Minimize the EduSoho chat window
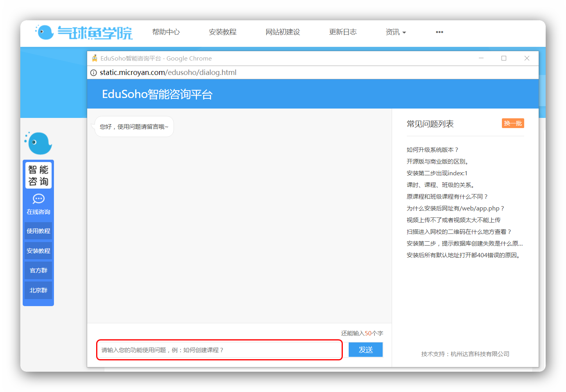Screen dimensions: 566x392 coord(481,58)
